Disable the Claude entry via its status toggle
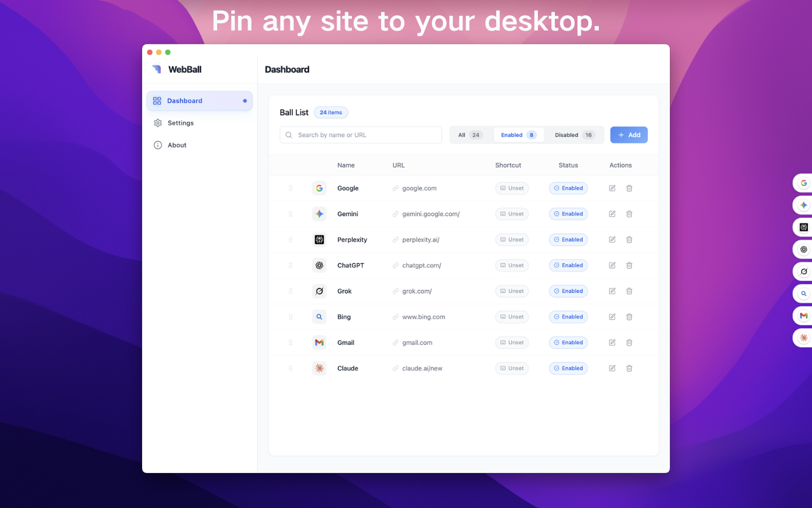This screenshot has width=812, height=508. click(x=568, y=368)
